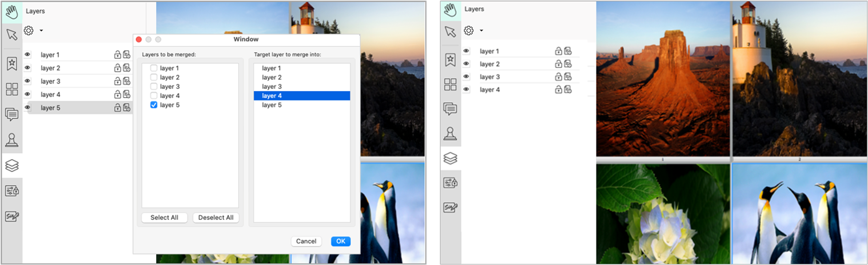This screenshot has width=868, height=265.
Task: Confirm the merge with the OK button
Action: 341,241
